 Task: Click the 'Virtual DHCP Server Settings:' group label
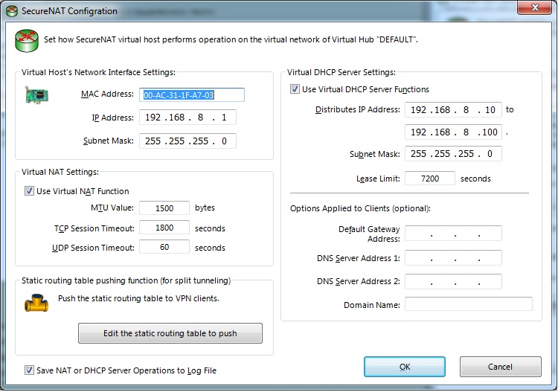point(341,73)
